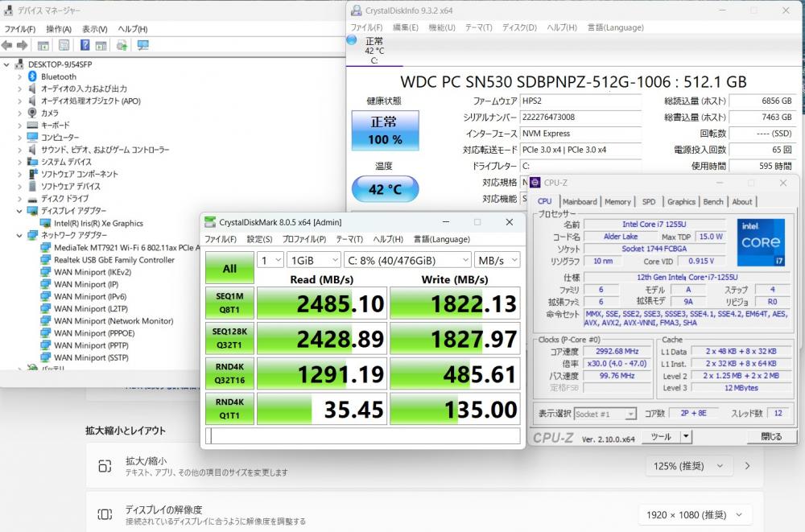Click the scan for hardware changes icon
805x532 pixels.
coord(122,45)
